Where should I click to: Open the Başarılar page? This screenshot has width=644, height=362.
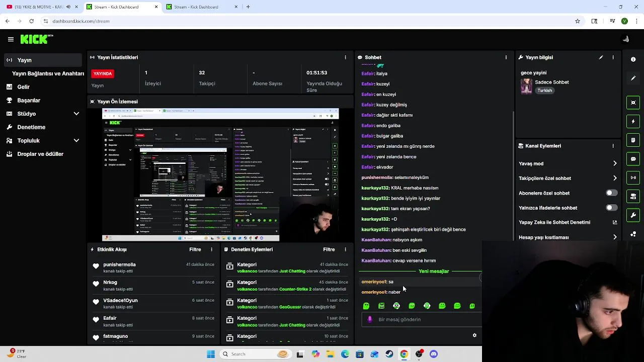pos(28,100)
